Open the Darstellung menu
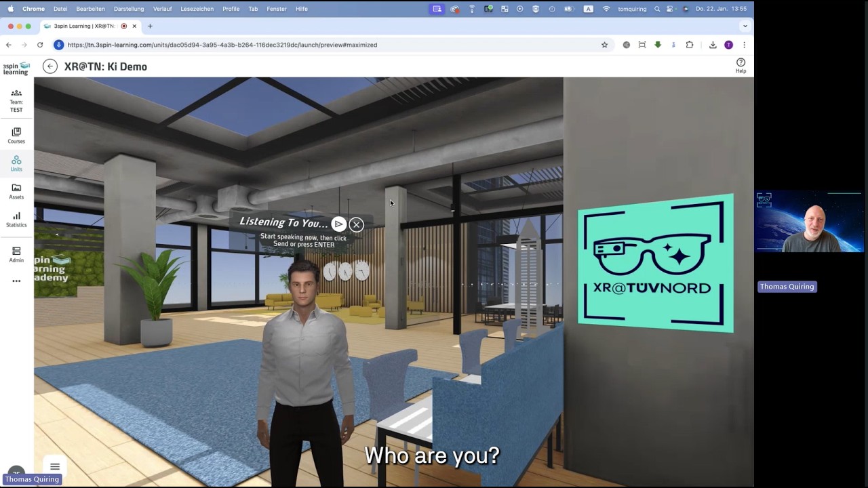 tap(129, 9)
